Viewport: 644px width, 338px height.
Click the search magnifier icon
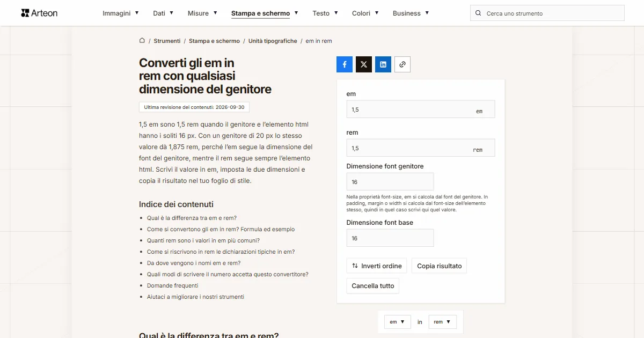[479, 13]
